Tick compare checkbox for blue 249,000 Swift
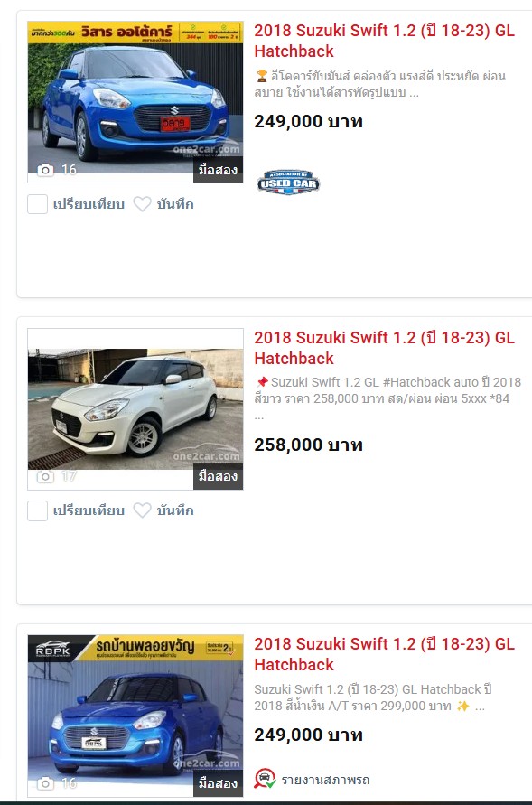Viewport: 532px width, 805px height. (37, 204)
